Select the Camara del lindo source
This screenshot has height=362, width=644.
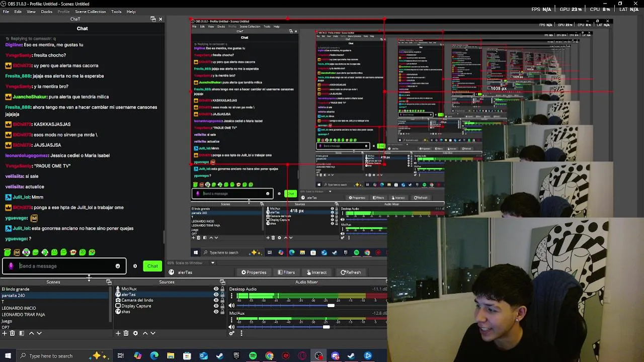click(137, 300)
